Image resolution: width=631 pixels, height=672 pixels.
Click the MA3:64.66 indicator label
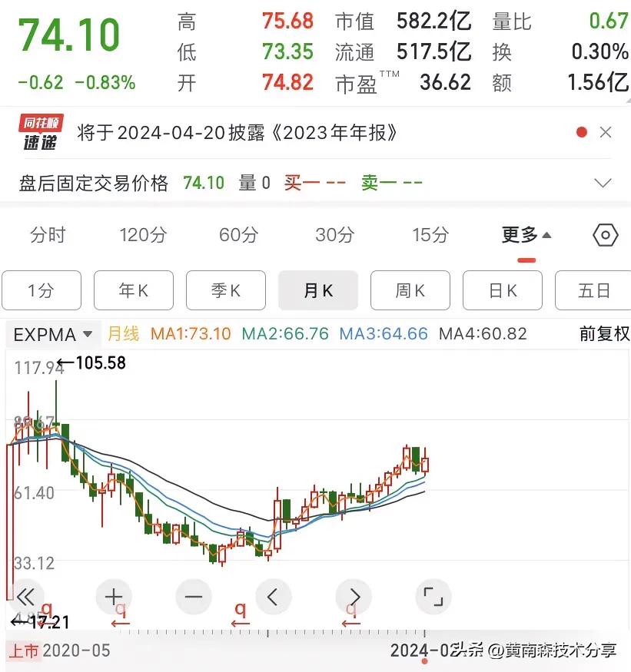coord(384,334)
